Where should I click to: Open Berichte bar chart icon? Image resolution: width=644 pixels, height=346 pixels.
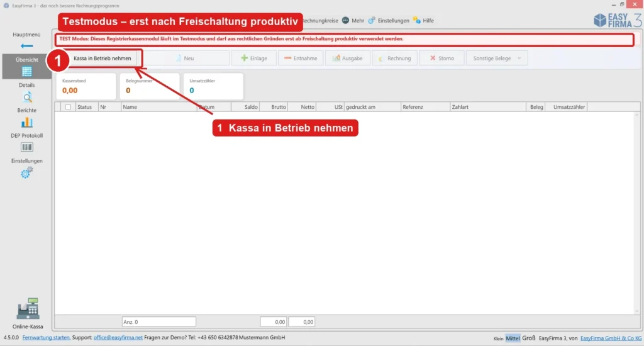(x=26, y=123)
